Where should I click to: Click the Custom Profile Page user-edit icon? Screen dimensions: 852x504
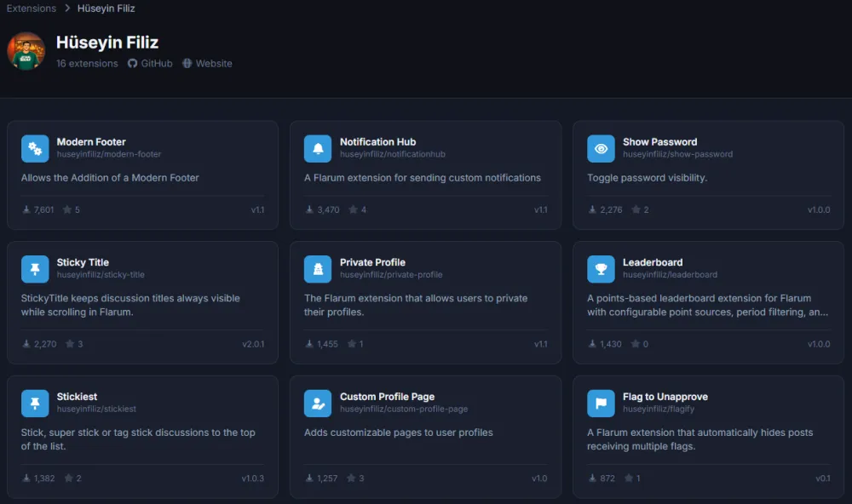[x=318, y=403]
